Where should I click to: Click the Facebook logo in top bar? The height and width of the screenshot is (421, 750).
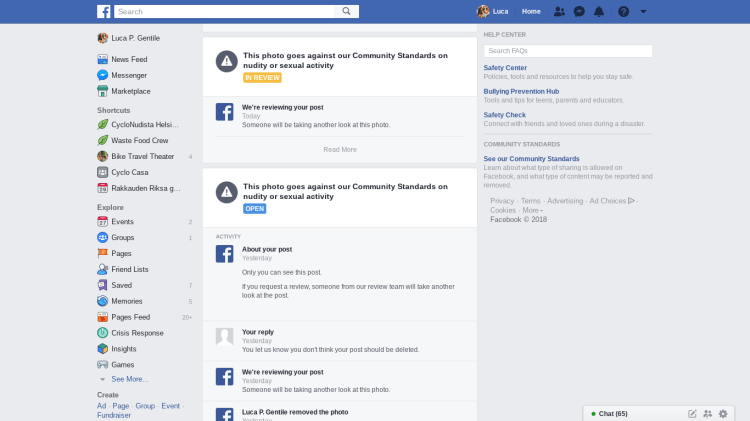tap(103, 11)
